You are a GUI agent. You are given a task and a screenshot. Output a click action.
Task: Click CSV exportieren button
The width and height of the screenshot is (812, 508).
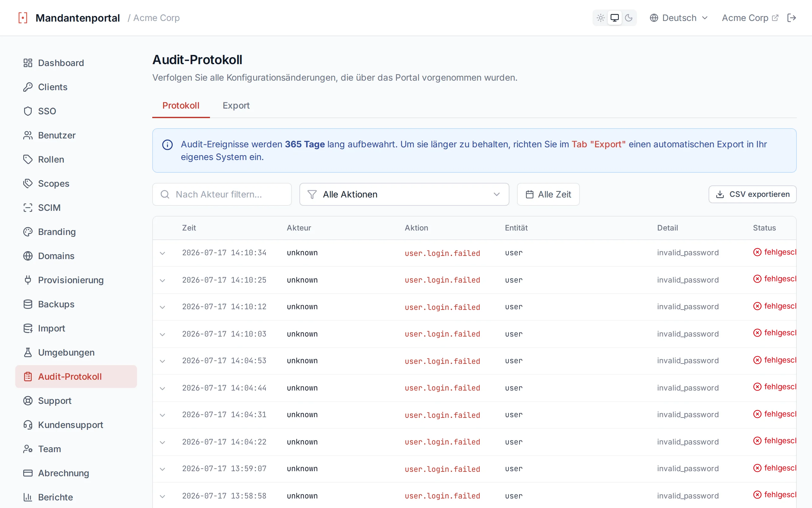point(752,194)
